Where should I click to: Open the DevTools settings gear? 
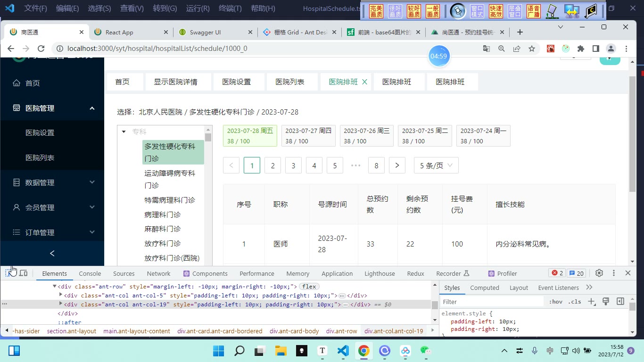pos(599,273)
